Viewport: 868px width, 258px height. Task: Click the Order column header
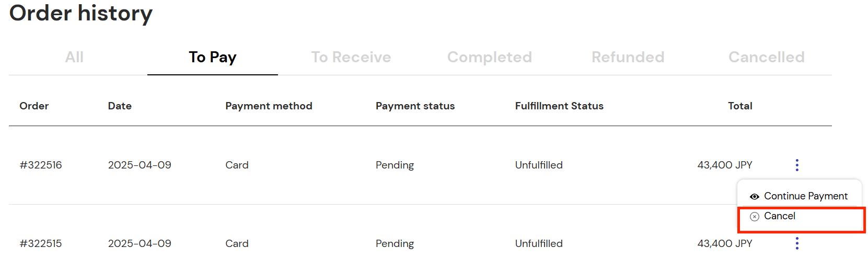[34, 106]
